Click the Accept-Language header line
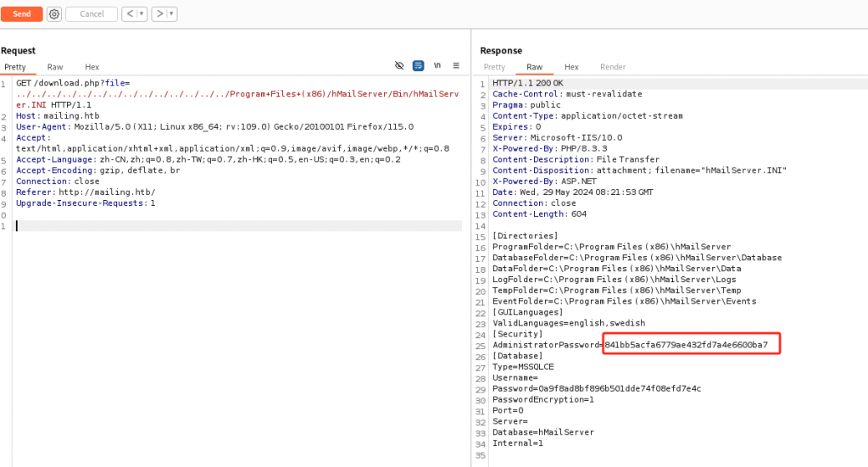This screenshot has height=467, width=868. pyautogui.click(x=209, y=159)
